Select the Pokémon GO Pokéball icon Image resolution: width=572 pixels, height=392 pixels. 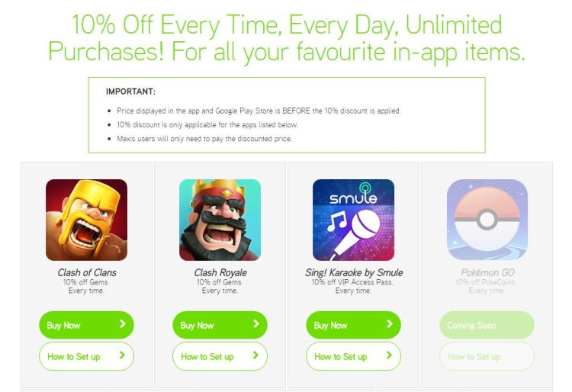(x=487, y=220)
